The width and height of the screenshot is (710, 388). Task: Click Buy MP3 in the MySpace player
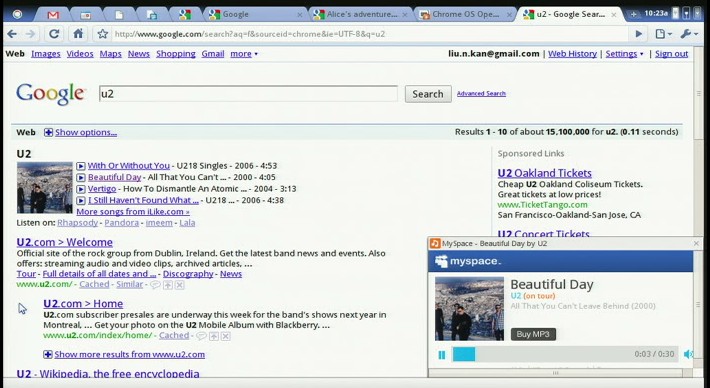click(533, 334)
